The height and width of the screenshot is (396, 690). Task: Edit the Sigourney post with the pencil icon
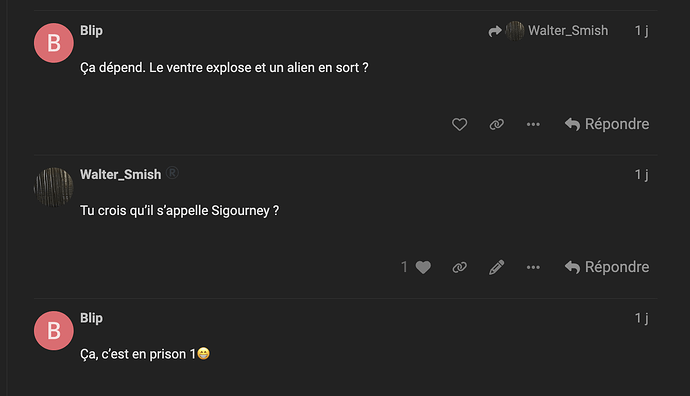(496, 267)
